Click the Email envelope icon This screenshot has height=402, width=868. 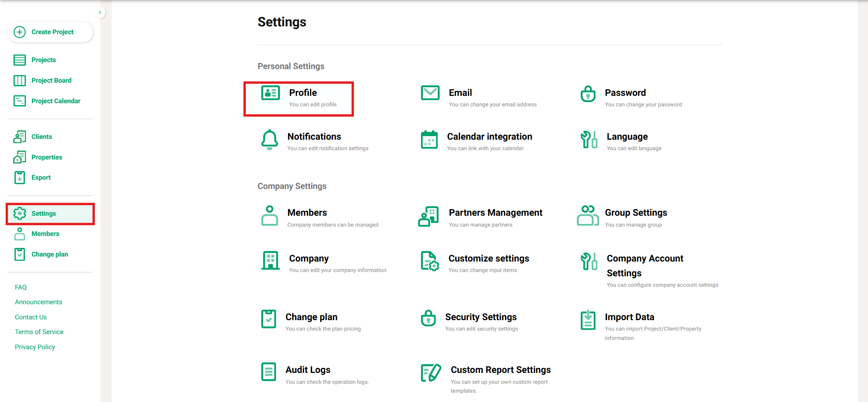(430, 93)
